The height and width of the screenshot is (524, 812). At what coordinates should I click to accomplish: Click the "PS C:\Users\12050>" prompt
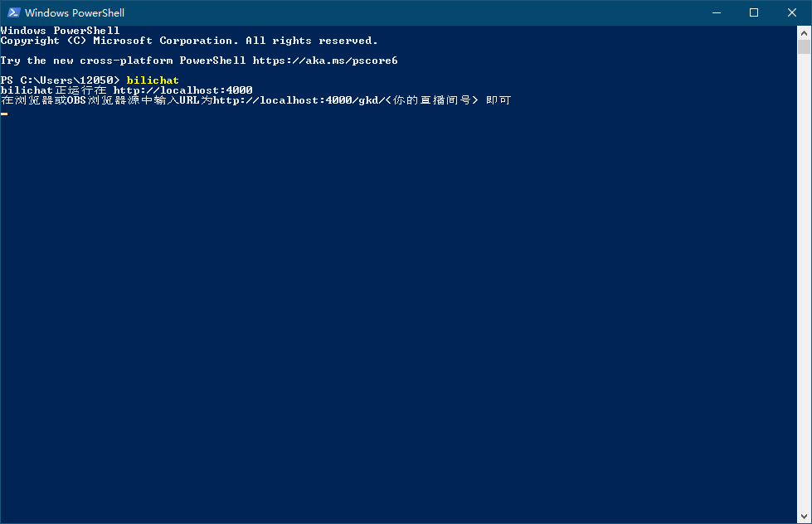coord(60,80)
